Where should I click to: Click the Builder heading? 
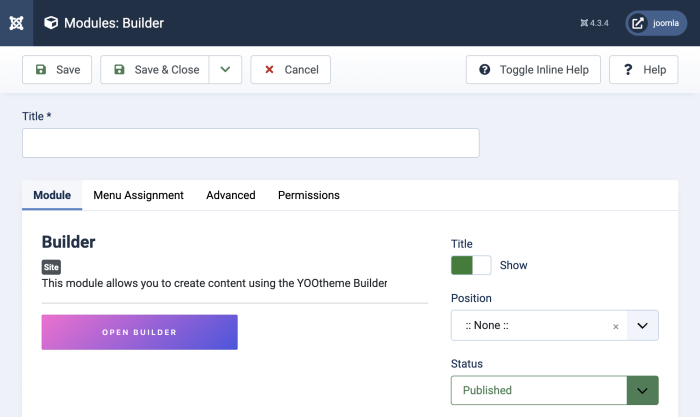[x=69, y=242]
